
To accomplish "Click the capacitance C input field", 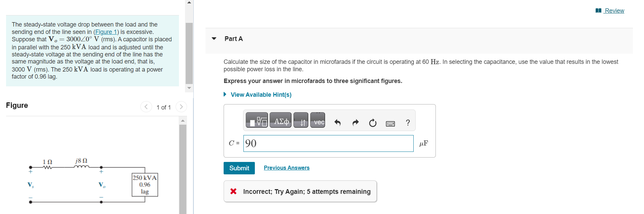I will tap(328, 143).
